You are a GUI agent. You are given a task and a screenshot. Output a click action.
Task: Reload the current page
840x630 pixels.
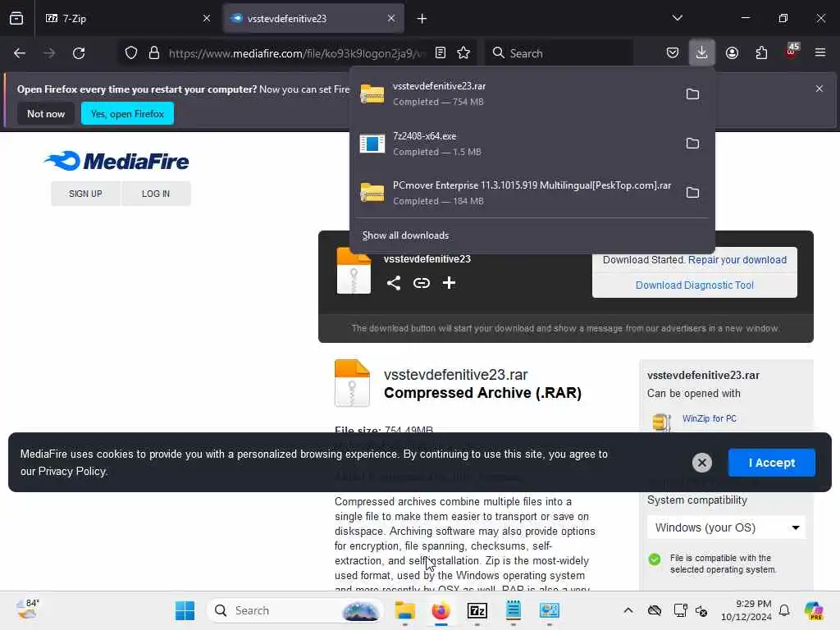pos(79,53)
